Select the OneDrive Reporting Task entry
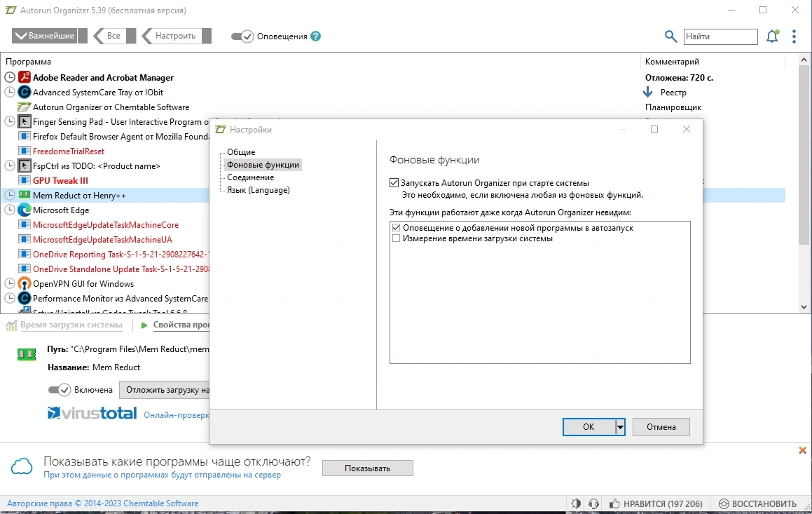 point(120,254)
